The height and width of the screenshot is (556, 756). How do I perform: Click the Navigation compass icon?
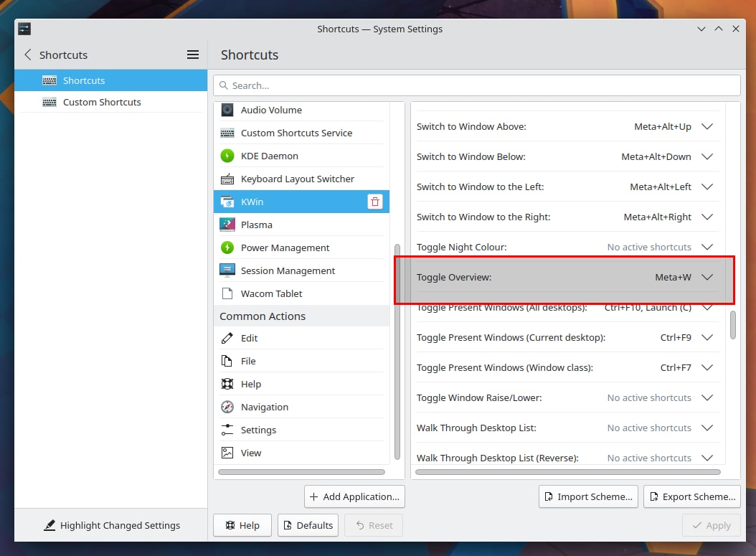point(227,407)
